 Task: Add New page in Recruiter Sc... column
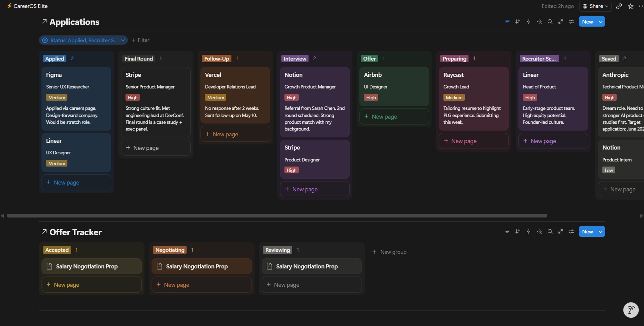tap(553, 141)
